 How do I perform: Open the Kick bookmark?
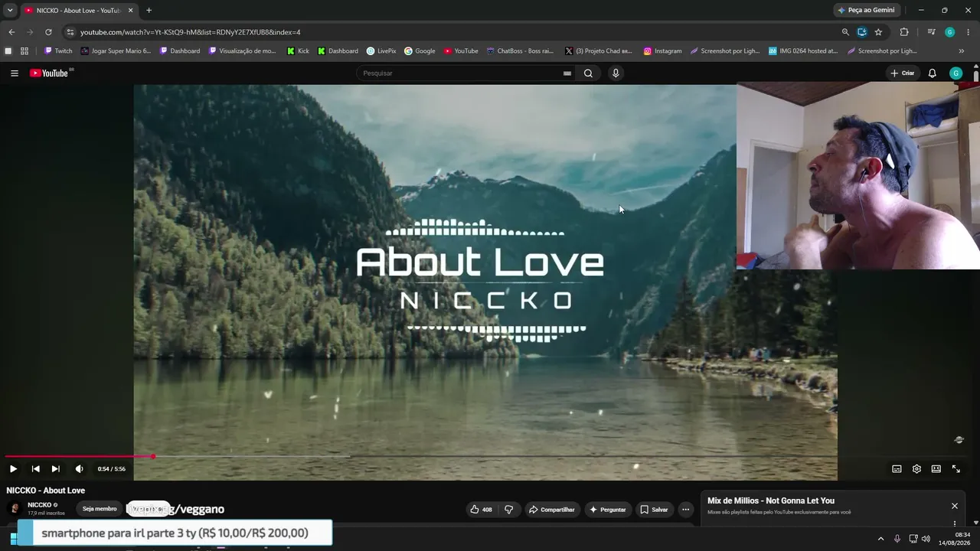[x=298, y=51]
